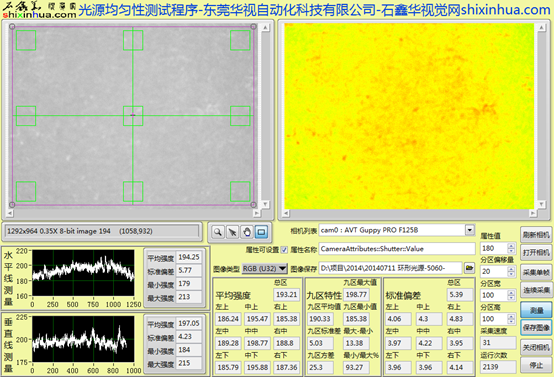Click the center green ROI square

pyautogui.click(x=133, y=116)
